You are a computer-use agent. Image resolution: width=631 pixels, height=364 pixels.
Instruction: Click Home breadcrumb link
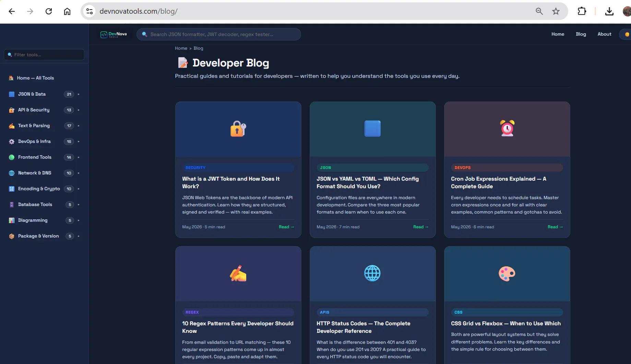tap(181, 48)
